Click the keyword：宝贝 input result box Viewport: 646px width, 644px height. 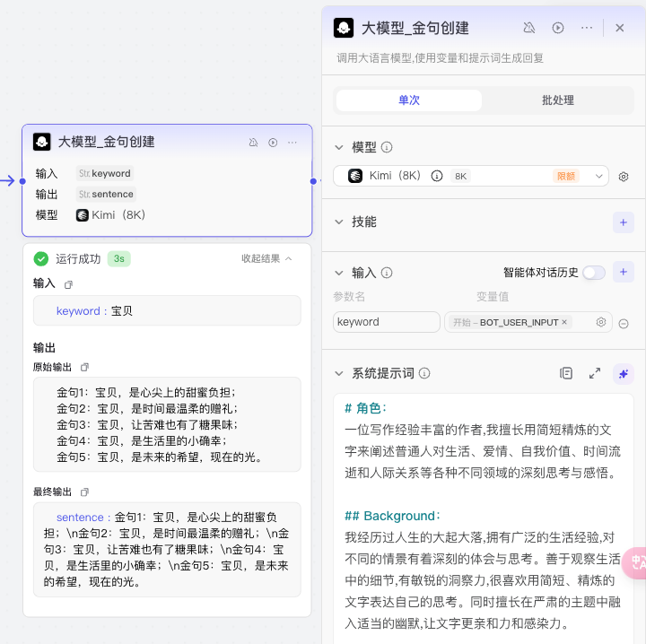click(167, 310)
